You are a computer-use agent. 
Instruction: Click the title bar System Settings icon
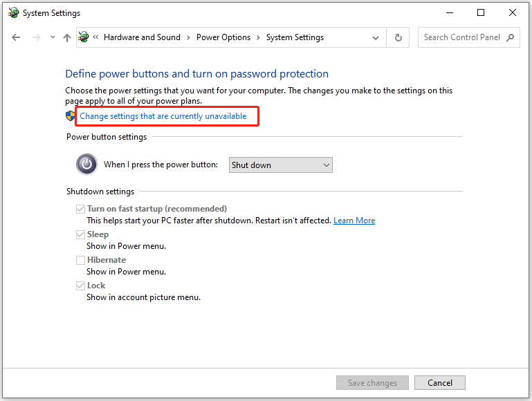(x=14, y=13)
